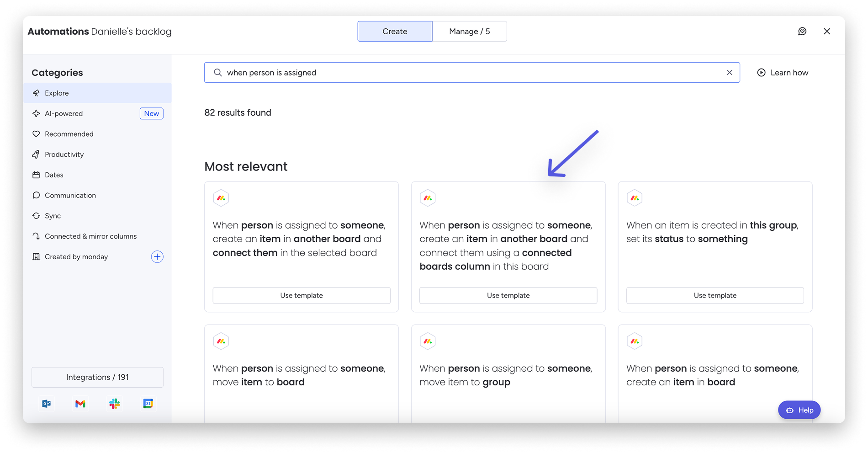Click the mirror columns arrow icon
This screenshot has width=868, height=453.
point(36,236)
